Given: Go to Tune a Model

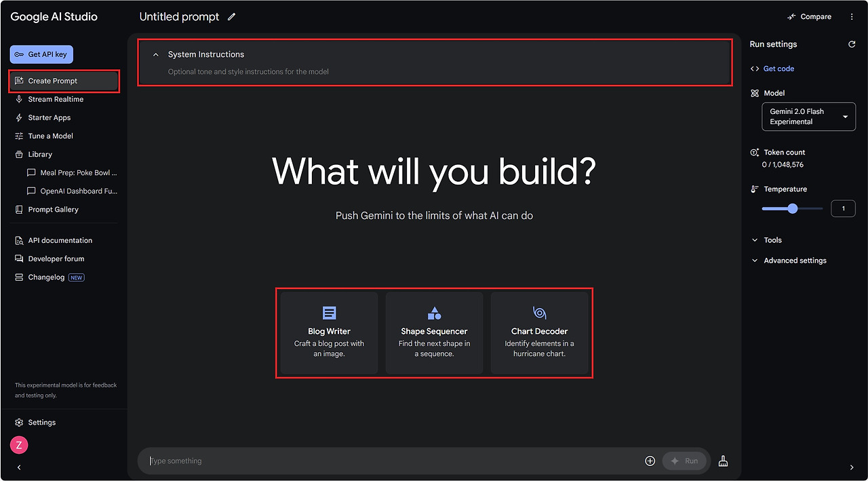Looking at the screenshot, I should [51, 136].
